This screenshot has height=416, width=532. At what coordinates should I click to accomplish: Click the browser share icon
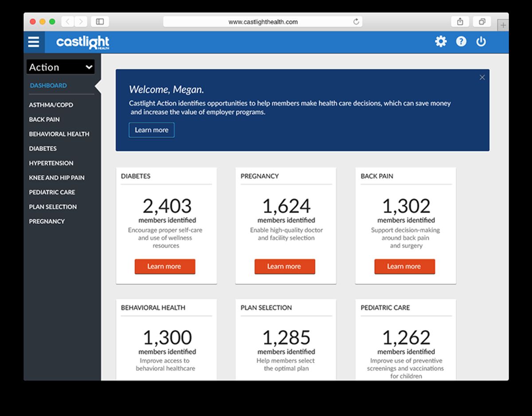coord(460,21)
